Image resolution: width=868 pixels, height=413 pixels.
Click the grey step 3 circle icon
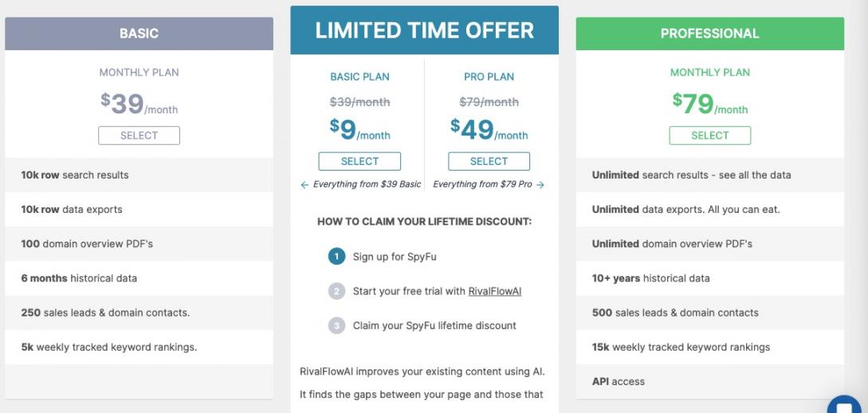(335, 325)
